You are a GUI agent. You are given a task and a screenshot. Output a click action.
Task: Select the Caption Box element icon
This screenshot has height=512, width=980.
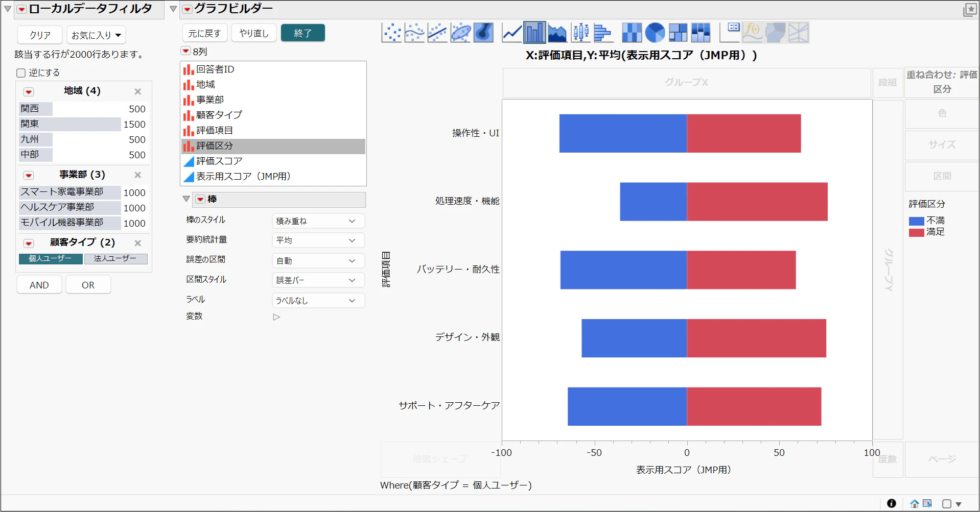click(730, 33)
